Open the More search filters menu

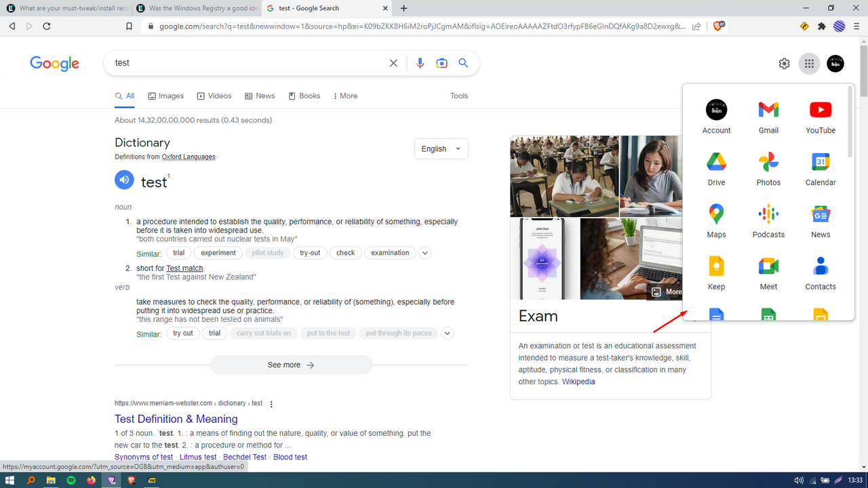pos(345,96)
